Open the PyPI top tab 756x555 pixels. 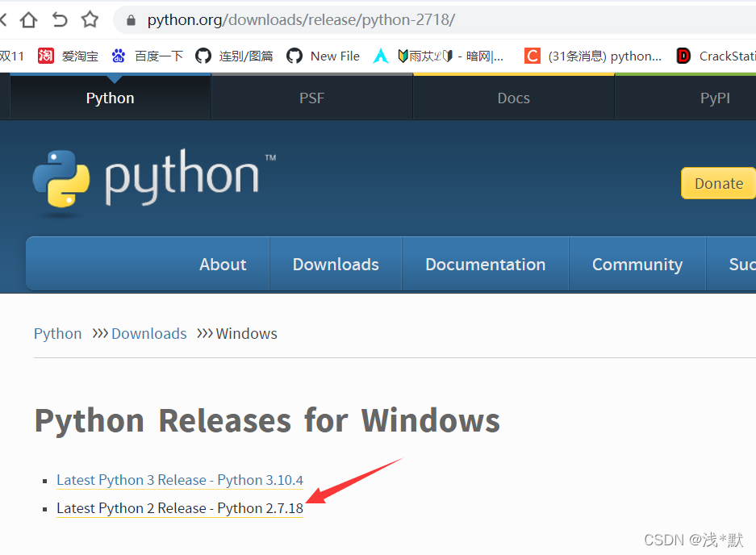[715, 98]
